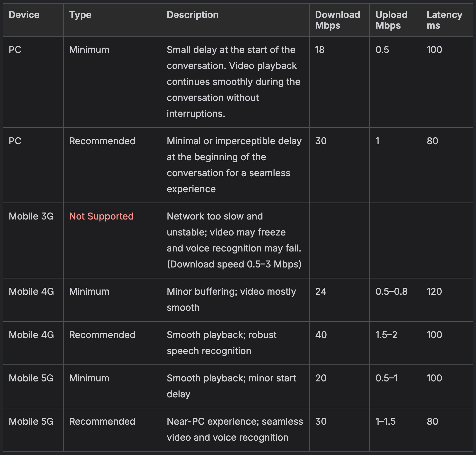
Task: Click the download value 24 cell
Action: [x=321, y=292]
